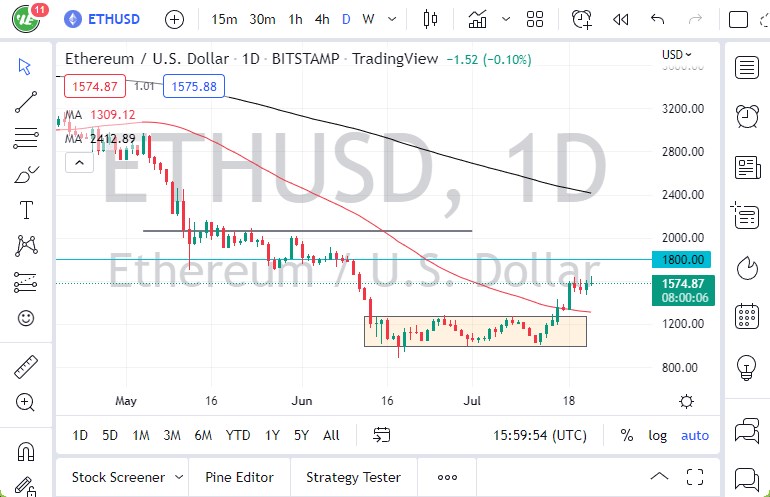770x497 pixels.
Task: Expand the Stock Screener dropdown arrow
Action: pos(179,477)
